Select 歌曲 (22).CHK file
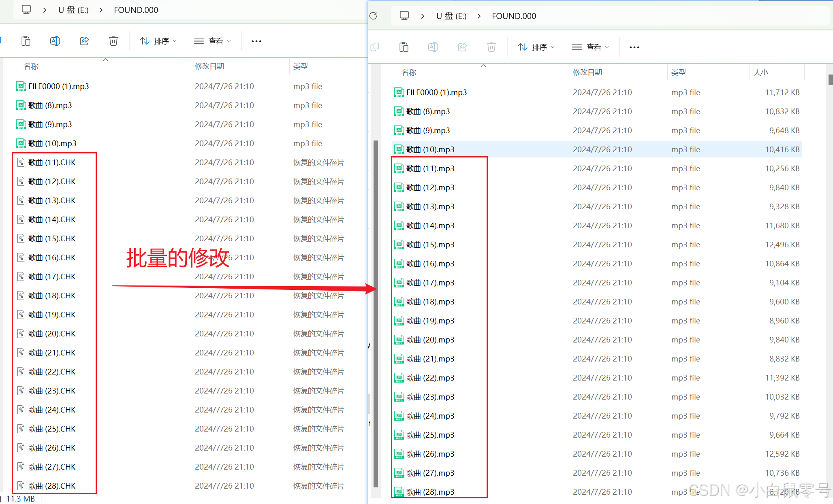This screenshot has height=504, width=833. [52, 372]
